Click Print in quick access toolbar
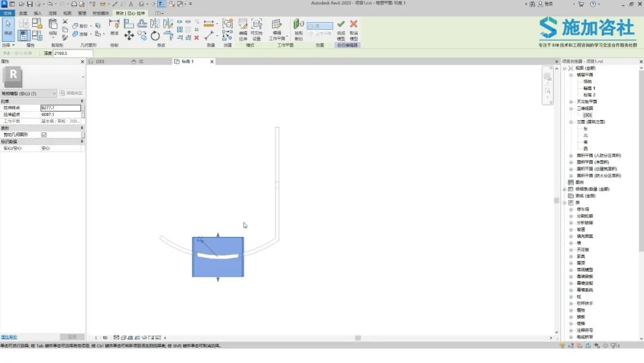This screenshot has height=363, width=644. coord(74,4)
